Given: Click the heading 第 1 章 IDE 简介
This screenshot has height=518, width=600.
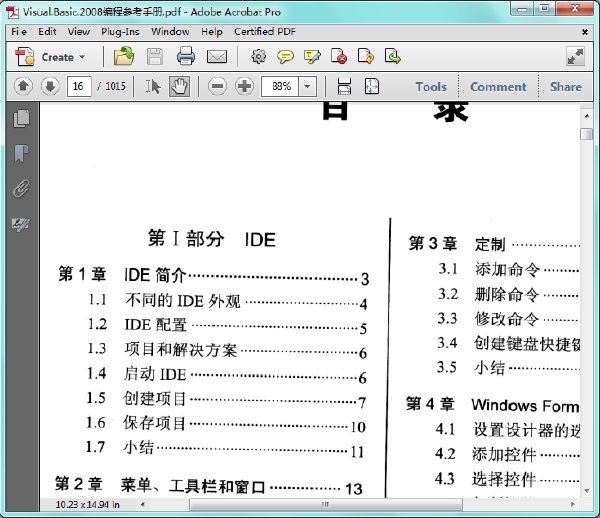Looking at the screenshot, I should (122, 274).
